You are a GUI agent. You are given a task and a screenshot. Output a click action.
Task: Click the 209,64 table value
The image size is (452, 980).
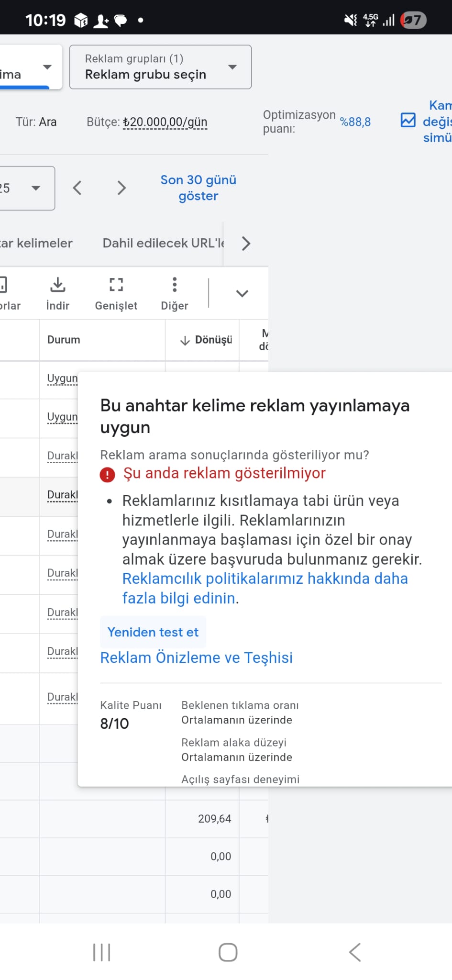pos(215,819)
